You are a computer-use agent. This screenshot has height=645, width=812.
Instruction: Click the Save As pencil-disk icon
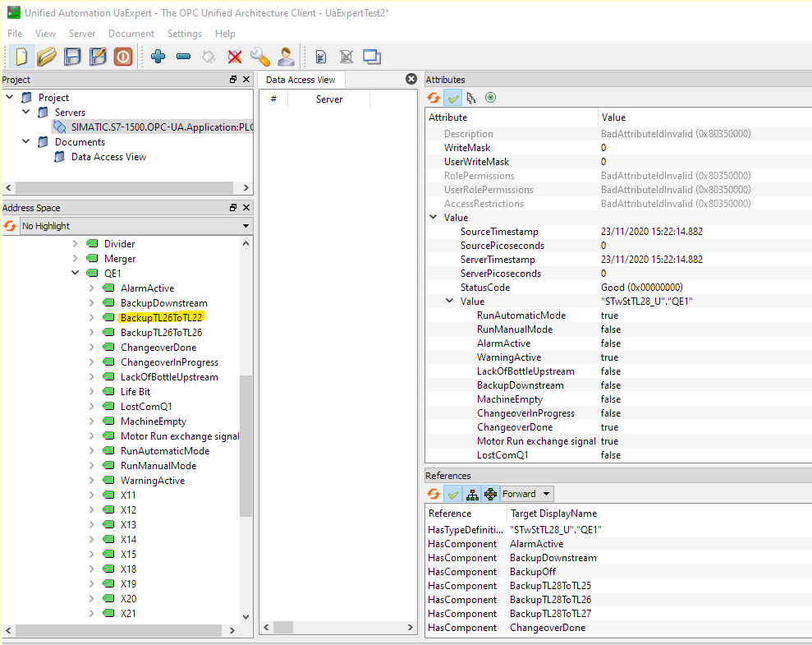tap(98, 57)
